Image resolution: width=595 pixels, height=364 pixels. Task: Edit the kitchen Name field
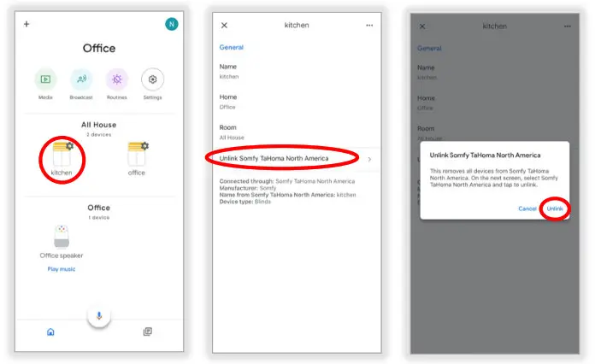click(297, 71)
